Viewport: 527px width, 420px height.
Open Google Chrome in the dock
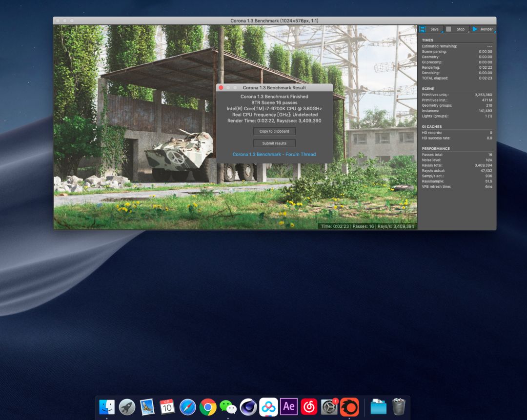[x=207, y=406]
